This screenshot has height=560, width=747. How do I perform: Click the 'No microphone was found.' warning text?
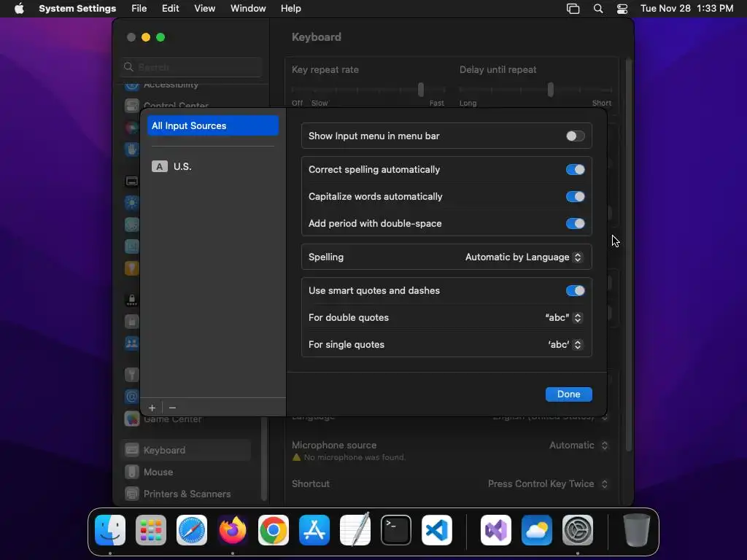355,457
